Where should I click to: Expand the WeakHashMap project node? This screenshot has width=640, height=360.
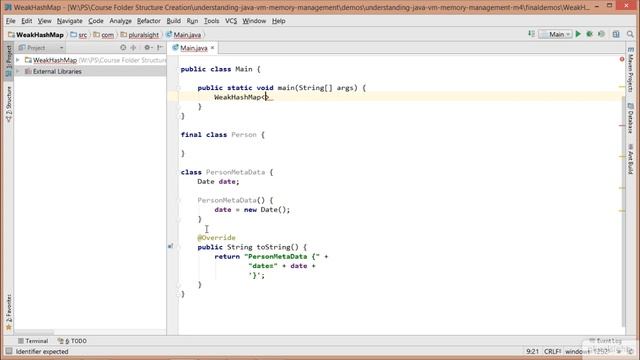click(x=18, y=60)
